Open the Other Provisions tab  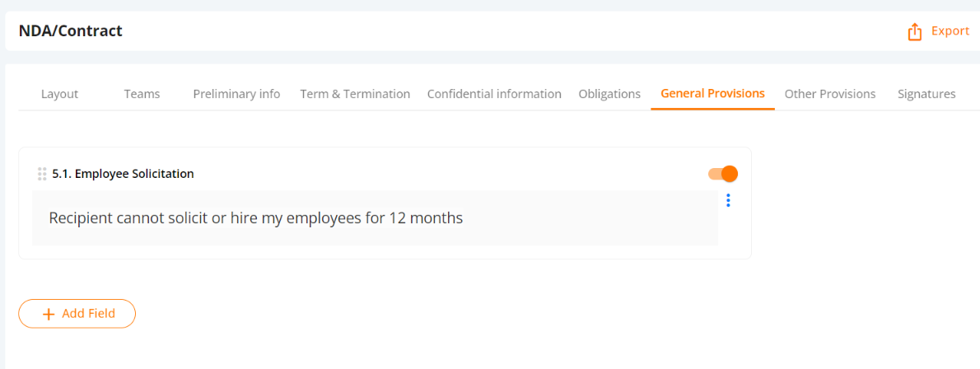830,95
